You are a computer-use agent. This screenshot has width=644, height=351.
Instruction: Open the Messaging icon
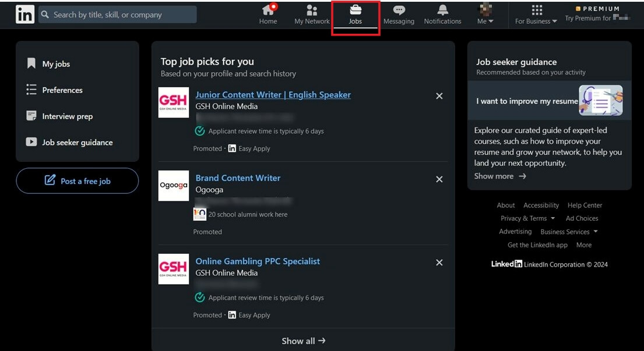click(x=399, y=10)
